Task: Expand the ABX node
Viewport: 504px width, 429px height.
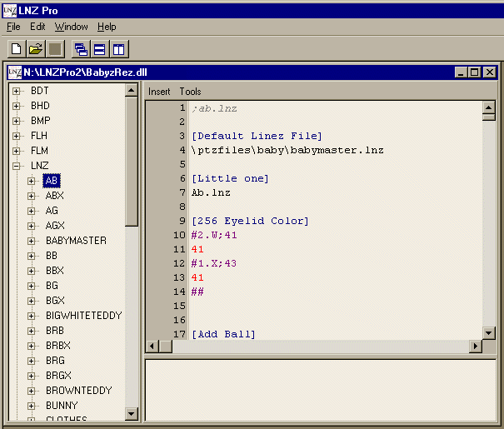Action: tap(31, 196)
